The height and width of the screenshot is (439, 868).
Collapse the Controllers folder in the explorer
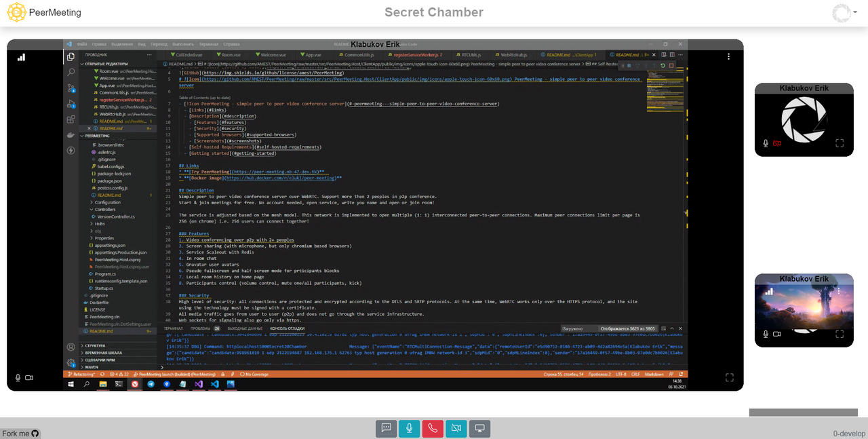tap(104, 210)
